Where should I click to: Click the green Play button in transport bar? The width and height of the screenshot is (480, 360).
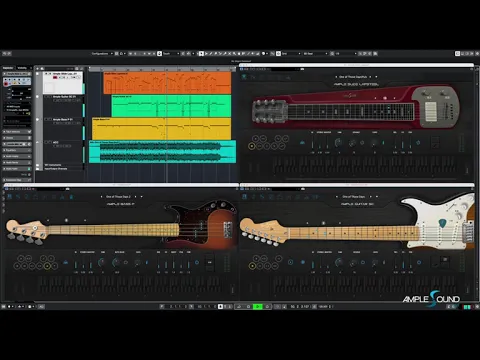point(257,306)
